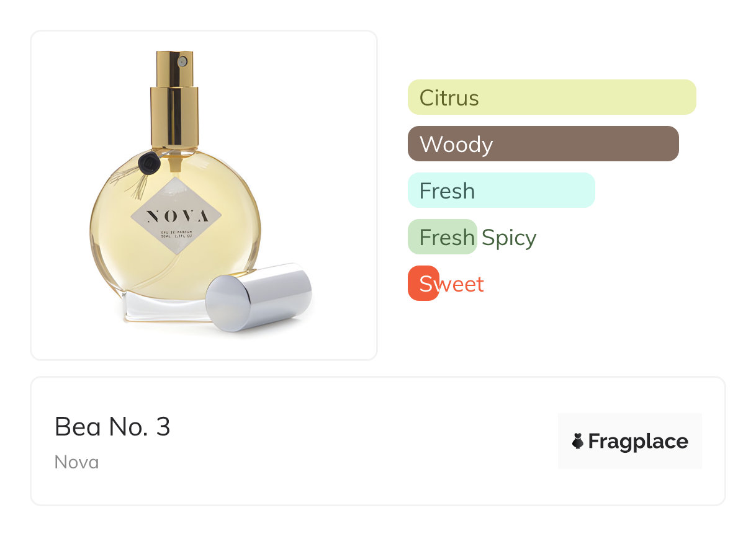The image size is (756, 536).
Task: Click the orange Sweet accord bar
Action: [x=423, y=284]
